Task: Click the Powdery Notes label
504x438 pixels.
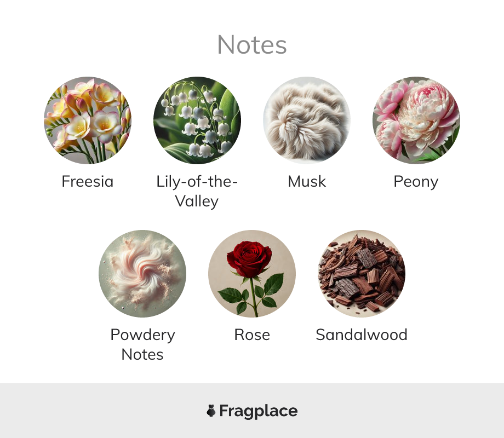Action: [142, 344]
